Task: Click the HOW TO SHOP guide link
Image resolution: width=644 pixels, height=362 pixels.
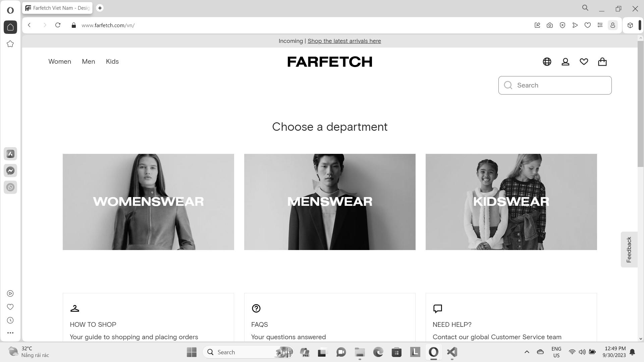Action: [x=93, y=324]
